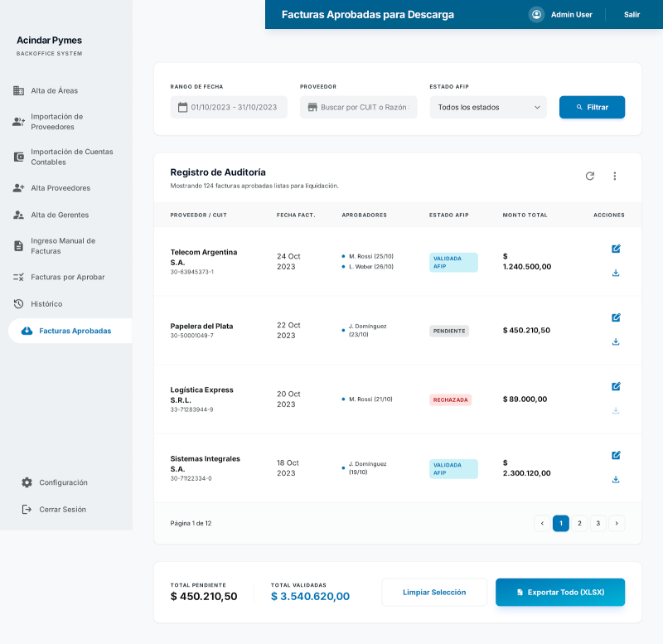The height and width of the screenshot is (644, 663).
Task: Click the Limpiar Selección button
Action: [434, 593]
